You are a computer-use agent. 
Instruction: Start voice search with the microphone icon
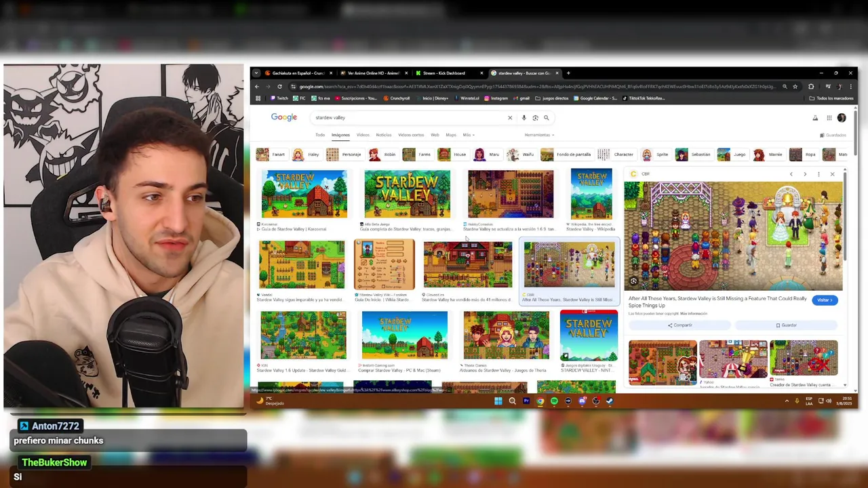tap(524, 118)
